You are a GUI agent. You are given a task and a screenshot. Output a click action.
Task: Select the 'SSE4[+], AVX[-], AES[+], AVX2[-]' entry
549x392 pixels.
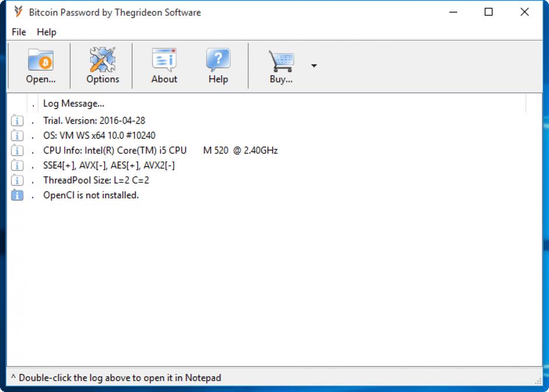coord(109,166)
